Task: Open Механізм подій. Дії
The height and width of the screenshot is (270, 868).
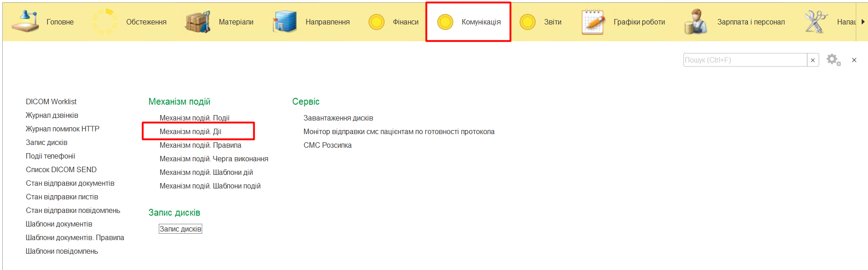Action: tap(190, 131)
